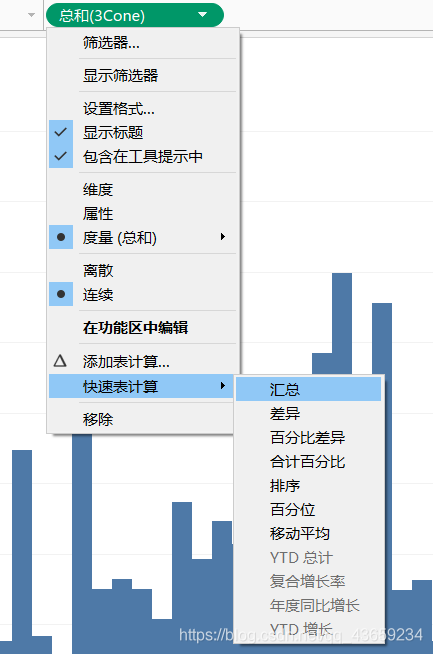433x654 pixels.
Task: Open 设置格式... option
Action: pyautogui.click(x=143, y=108)
